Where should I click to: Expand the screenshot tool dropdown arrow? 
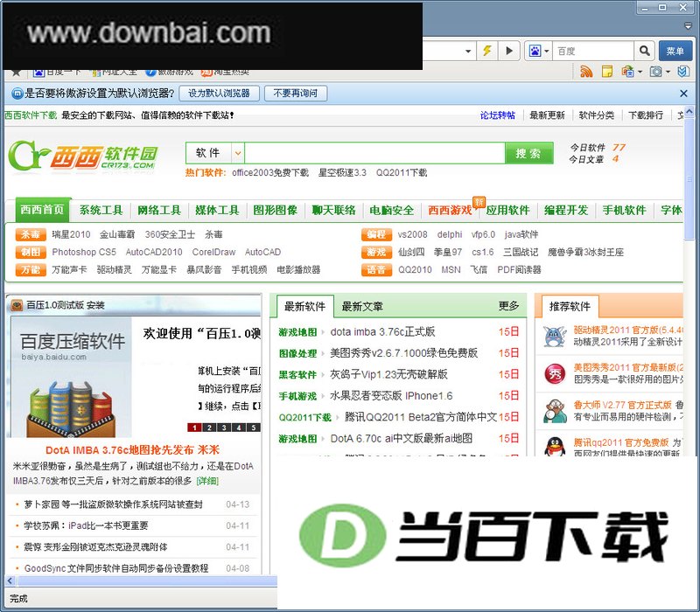tap(668, 72)
